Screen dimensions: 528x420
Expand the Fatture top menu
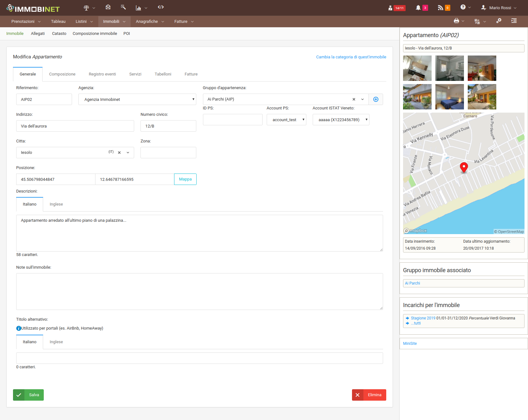(184, 22)
